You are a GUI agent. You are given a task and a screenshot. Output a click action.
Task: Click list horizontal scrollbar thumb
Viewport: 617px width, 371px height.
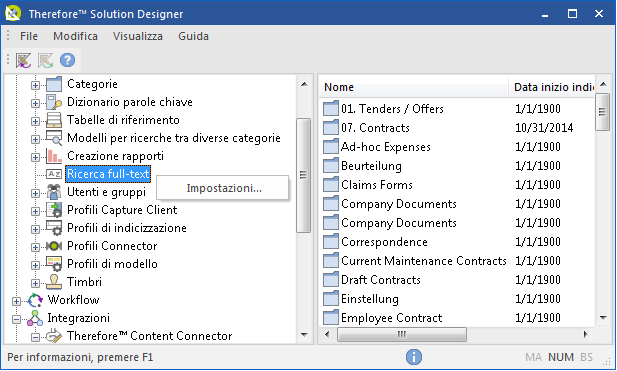(402, 335)
